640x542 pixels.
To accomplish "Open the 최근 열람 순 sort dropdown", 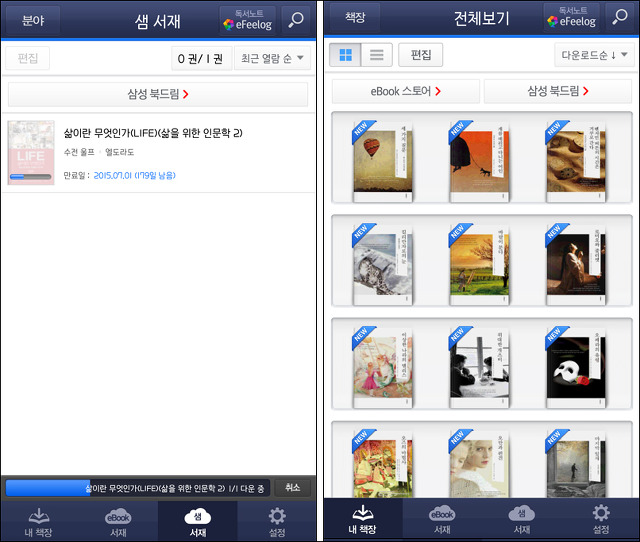I will point(272,58).
